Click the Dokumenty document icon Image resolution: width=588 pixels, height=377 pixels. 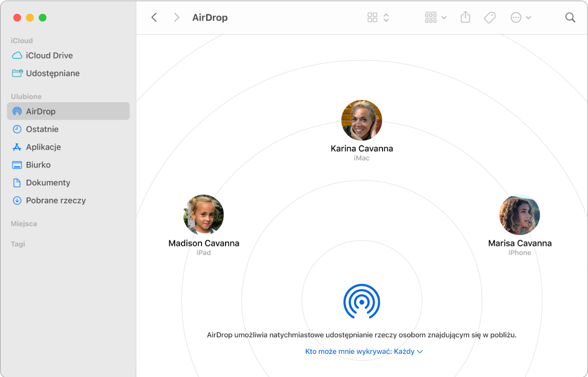click(x=17, y=182)
